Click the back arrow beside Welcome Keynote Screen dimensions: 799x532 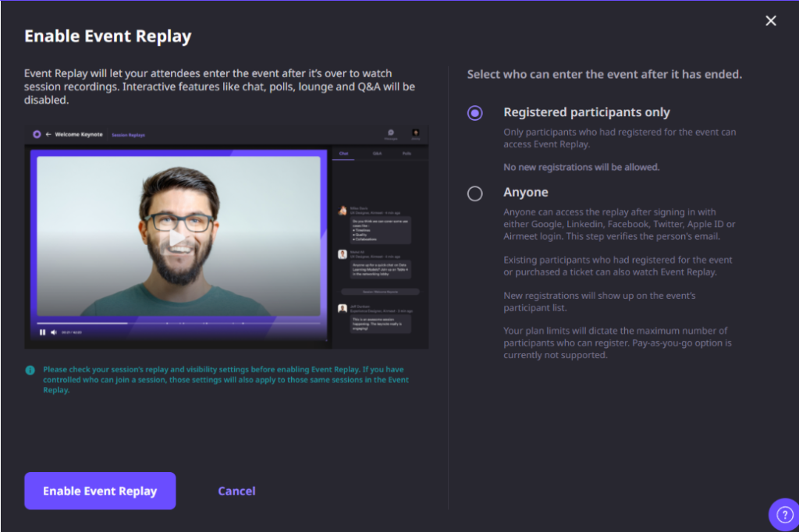(48, 134)
